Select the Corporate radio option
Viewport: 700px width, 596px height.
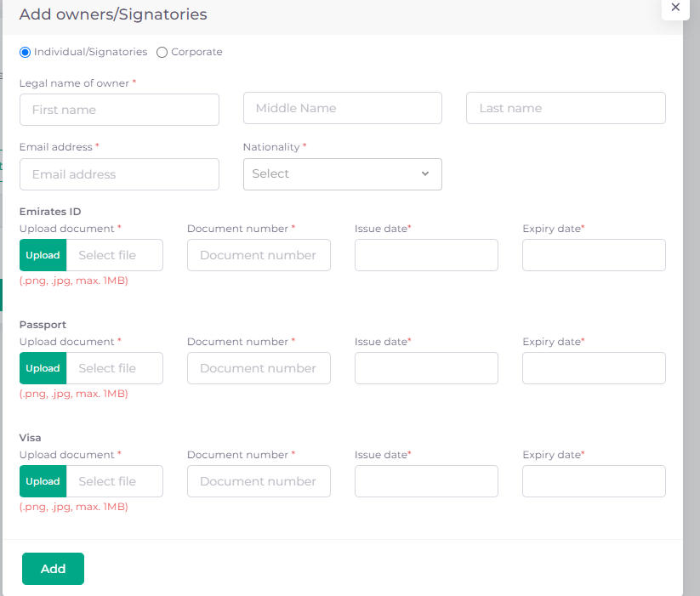(162, 52)
